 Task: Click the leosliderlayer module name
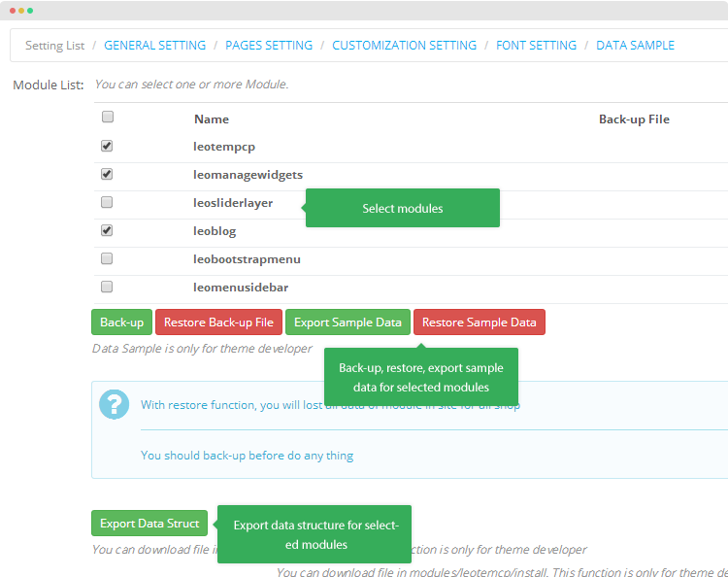(233, 203)
